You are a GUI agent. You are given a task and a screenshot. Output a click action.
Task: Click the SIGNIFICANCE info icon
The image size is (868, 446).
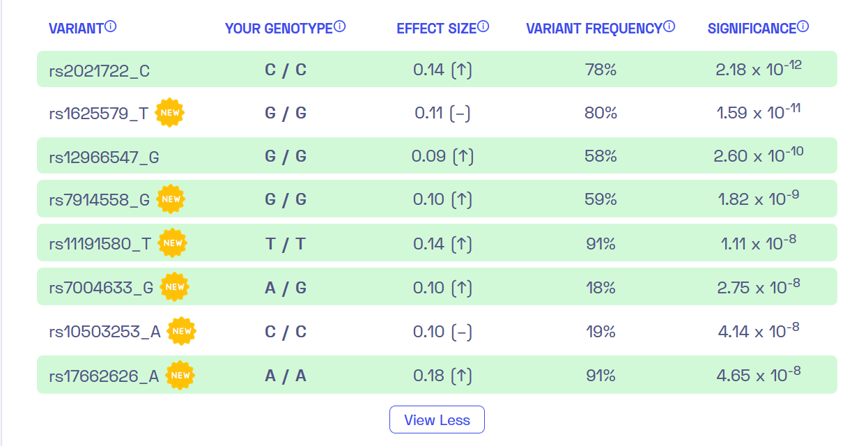click(803, 27)
